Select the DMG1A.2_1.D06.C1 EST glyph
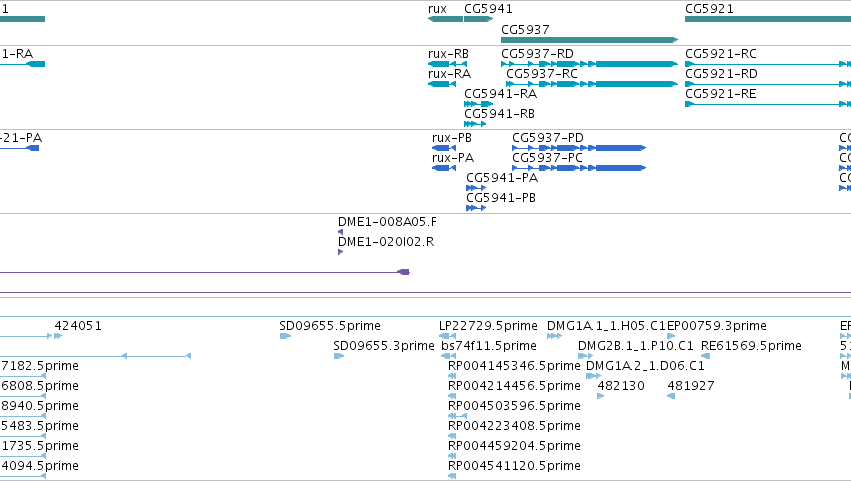 pos(593,376)
